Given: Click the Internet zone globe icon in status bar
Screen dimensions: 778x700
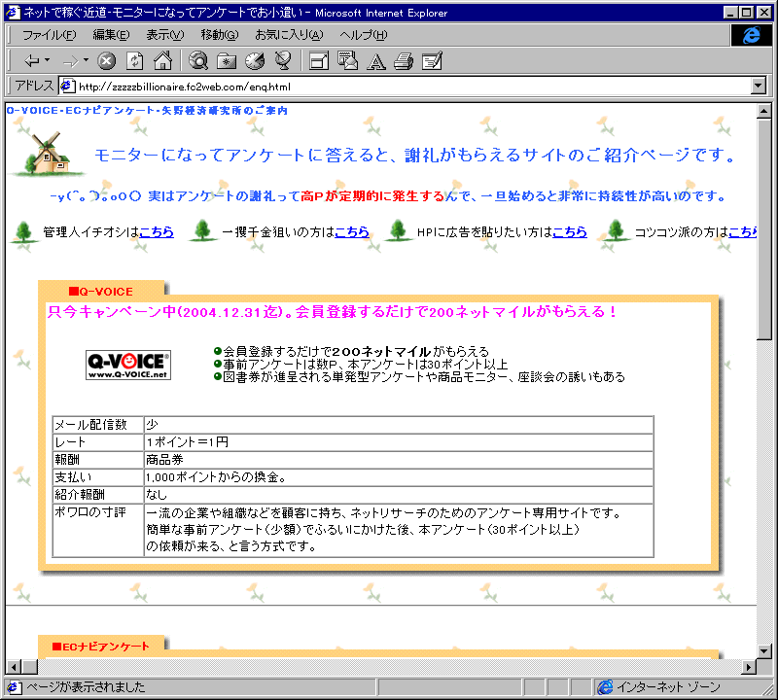Looking at the screenshot, I should click(x=605, y=687).
